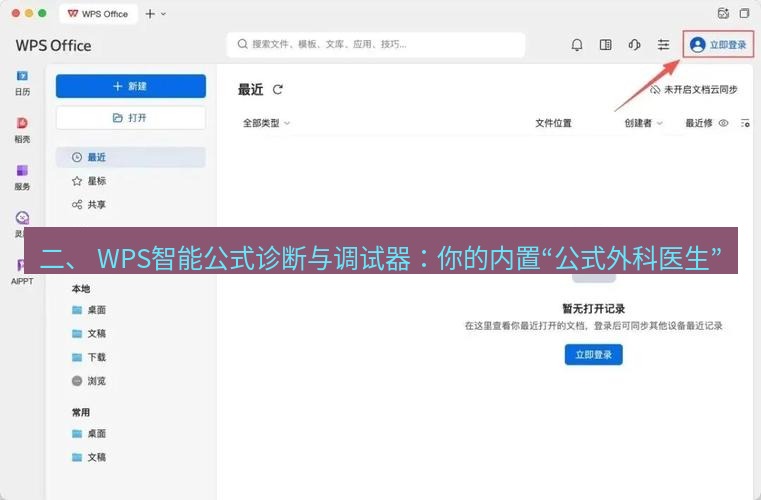Image resolution: width=761 pixels, height=500 pixels.
Task: Click the user avatar icon in login button
Action: pyautogui.click(x=697, y=45)
